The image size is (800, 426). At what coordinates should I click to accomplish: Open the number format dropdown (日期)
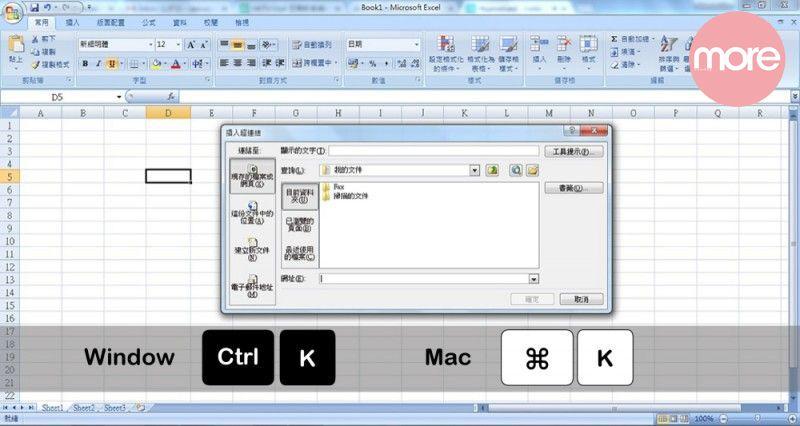tap(417, 45)
